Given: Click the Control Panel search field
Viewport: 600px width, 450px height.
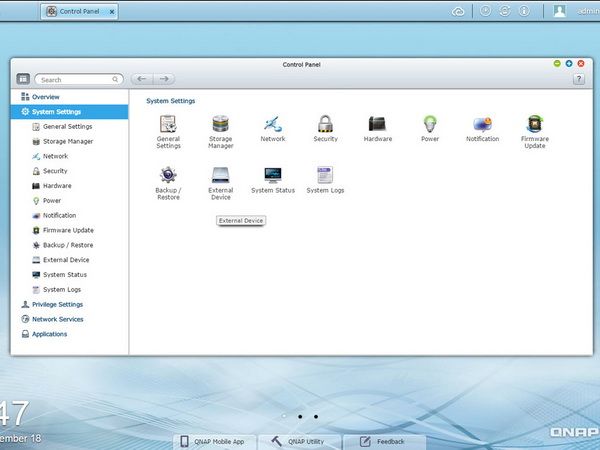Looking at the screenshot, I should pos(79,80).
